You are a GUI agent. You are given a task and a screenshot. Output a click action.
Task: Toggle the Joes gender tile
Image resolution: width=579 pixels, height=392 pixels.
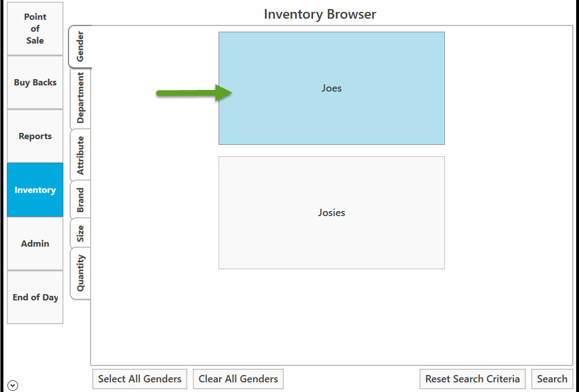click(x=332, y=88)
